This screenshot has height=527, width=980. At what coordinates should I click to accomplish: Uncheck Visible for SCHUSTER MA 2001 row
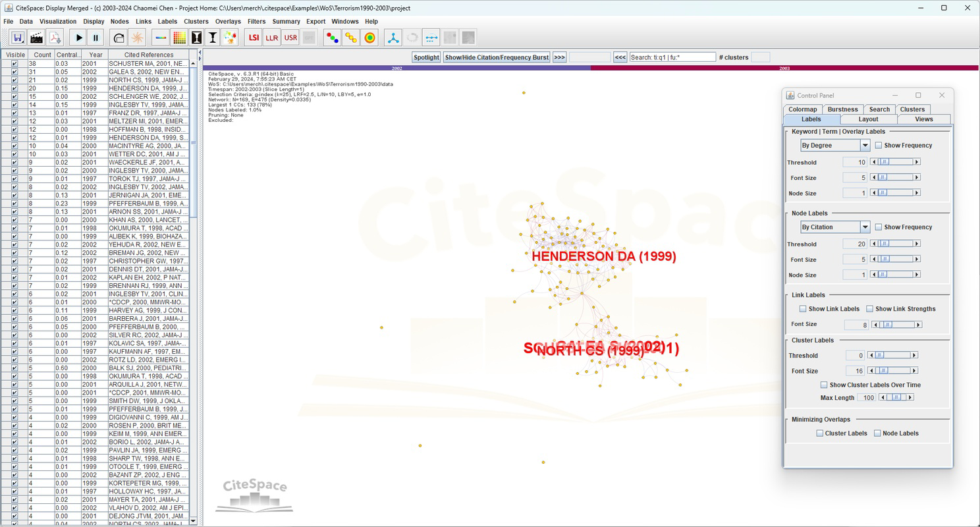point(14,63)
